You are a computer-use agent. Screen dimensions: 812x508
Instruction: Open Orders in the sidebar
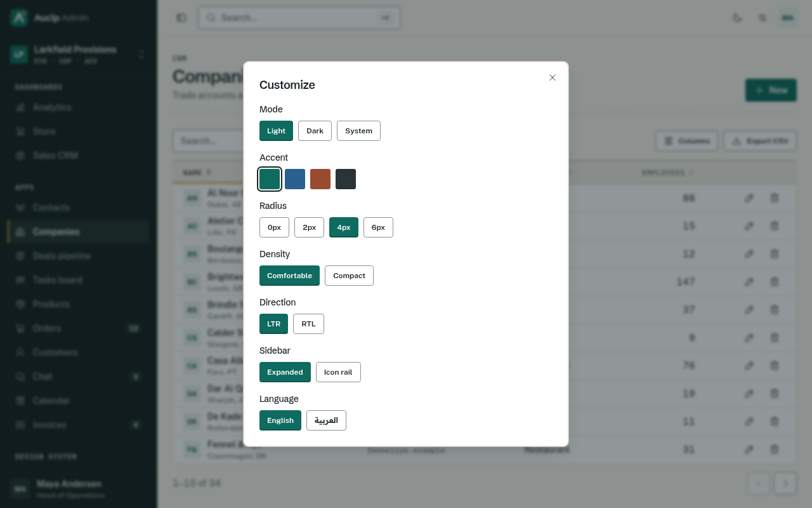(79, 328)
